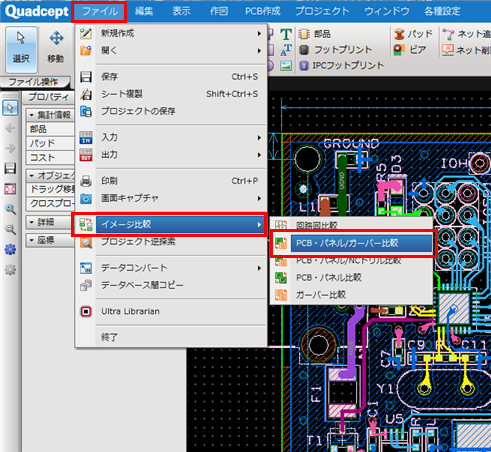Expand the 入力 submenu
Screen dimensions: 491x452
171,137
